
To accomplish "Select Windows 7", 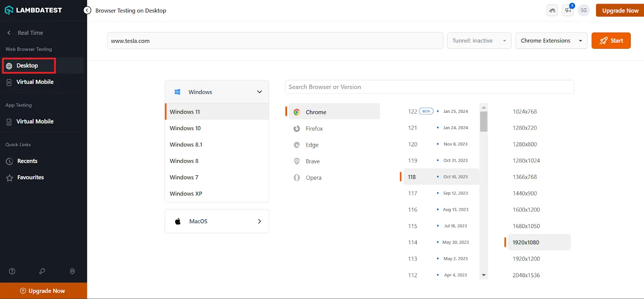I will click(217, 177).
